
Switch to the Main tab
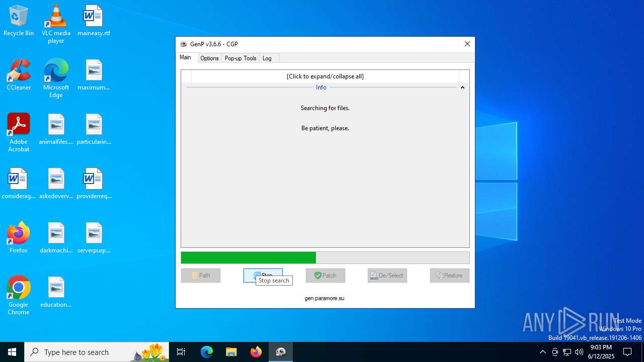[185, 57]
